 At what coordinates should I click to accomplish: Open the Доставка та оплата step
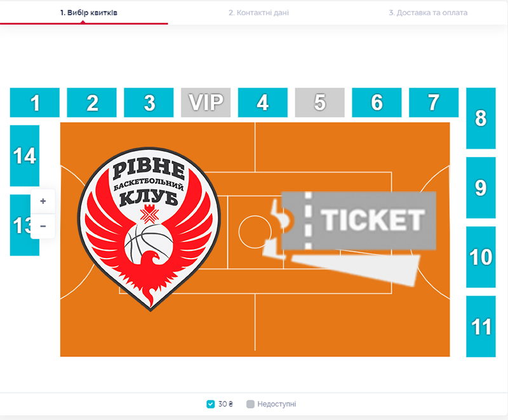(428, 13)
